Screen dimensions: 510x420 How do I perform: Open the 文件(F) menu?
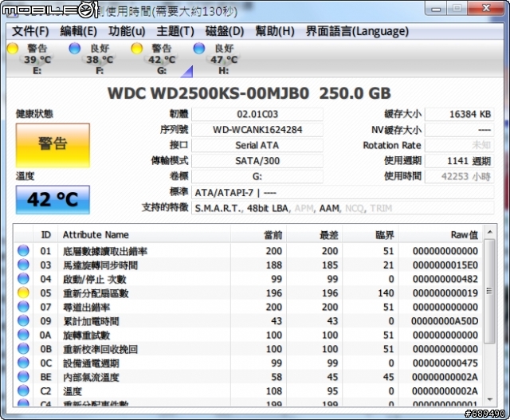[30, 31]
